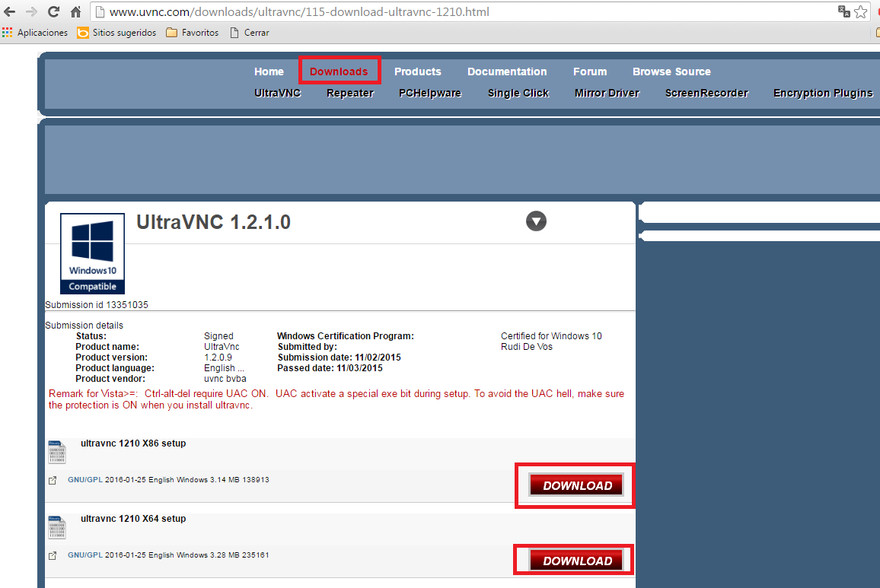Click the Bing icon beside Sitios sugeridos
The image size is (880, 588).
coord(81,33)
